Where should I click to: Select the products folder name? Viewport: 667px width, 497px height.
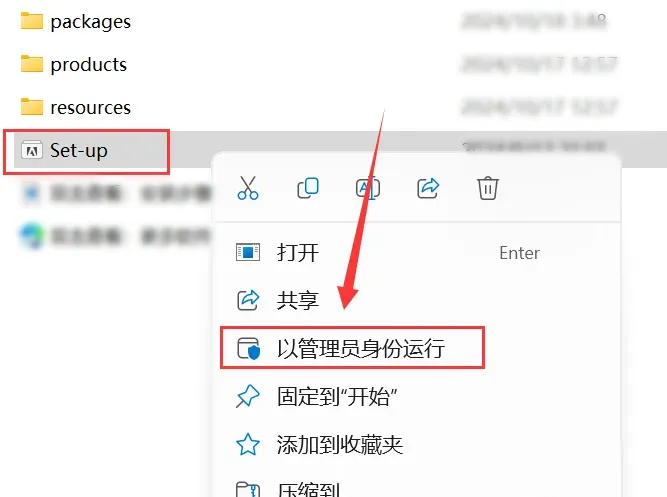[x=88, y=65]
